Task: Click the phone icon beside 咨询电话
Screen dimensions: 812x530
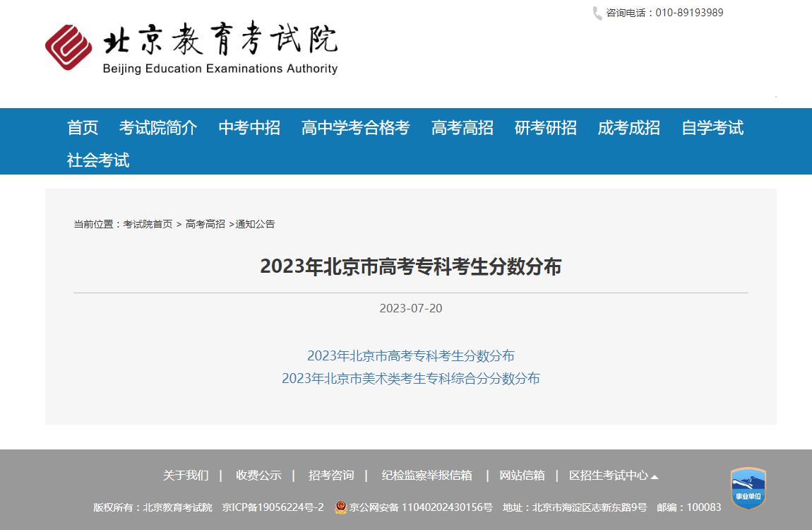Action: 597,13
